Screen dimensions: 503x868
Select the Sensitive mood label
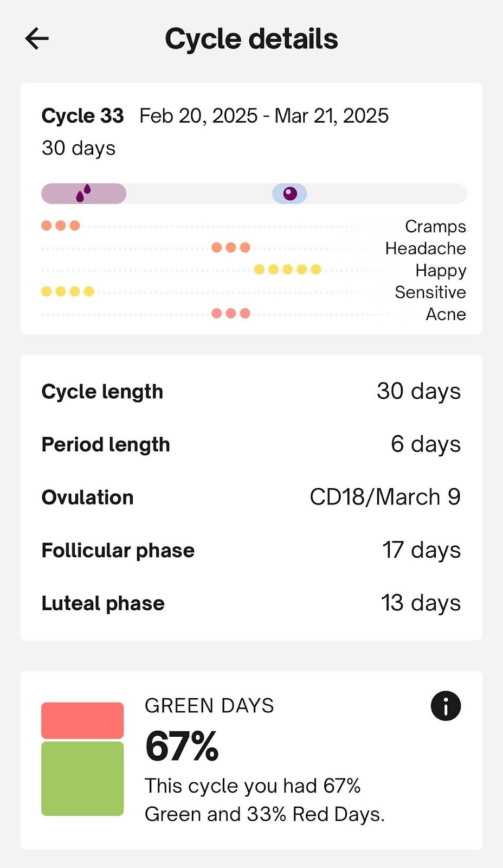click(x=430, y=292)
